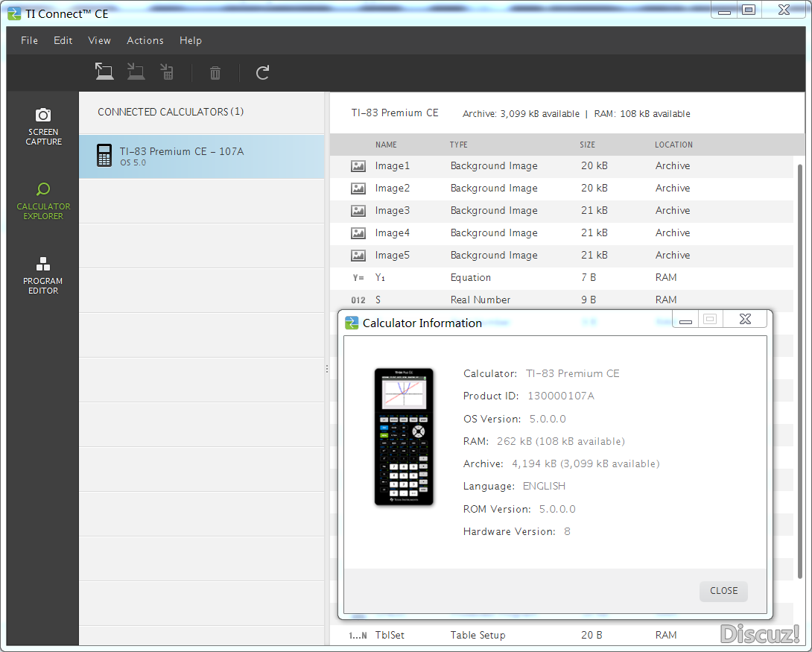Minimize the Calculator Information dialog
The width and height of the screenshot is (812, 652).
coord(685,320)
